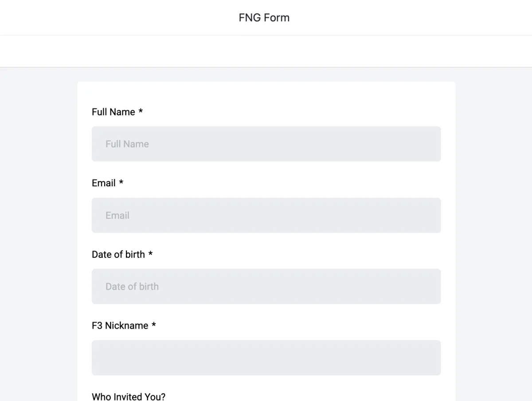This screenshot has width=532, height=401.
Task: Click the "Email" field label
Action: click(x=104, y=183)
